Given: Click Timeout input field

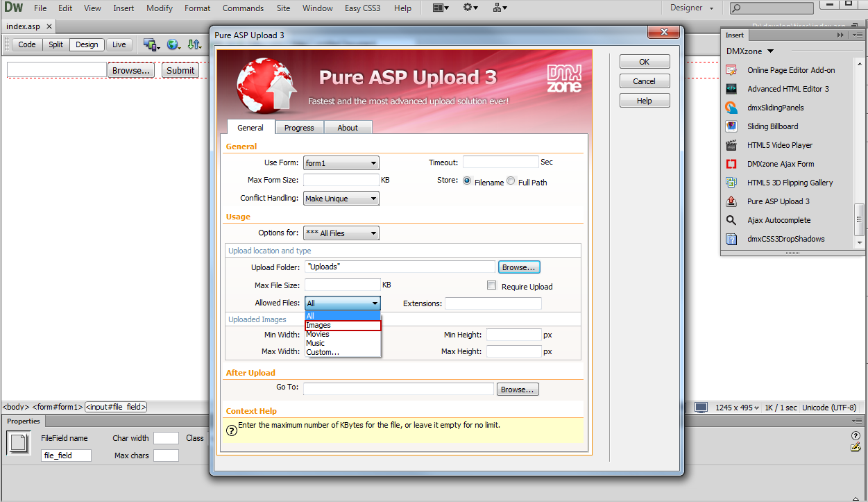Looking at the screenshot, I should 501,162.
